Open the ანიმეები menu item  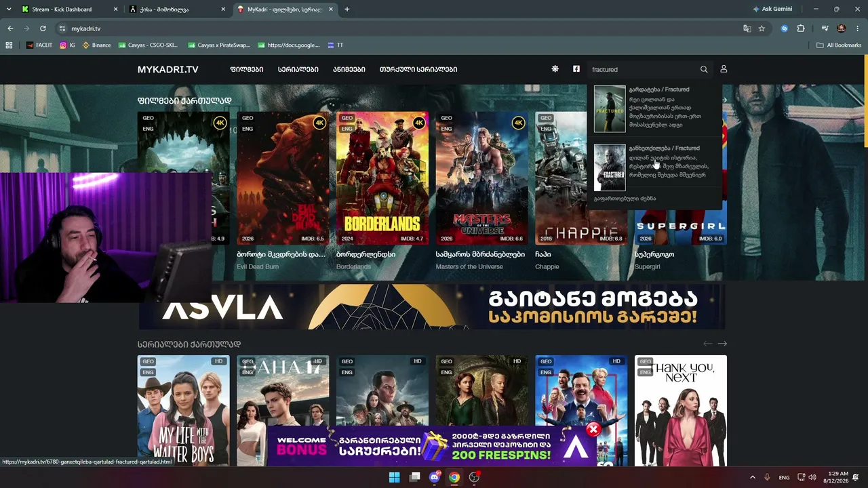(349, 69)
